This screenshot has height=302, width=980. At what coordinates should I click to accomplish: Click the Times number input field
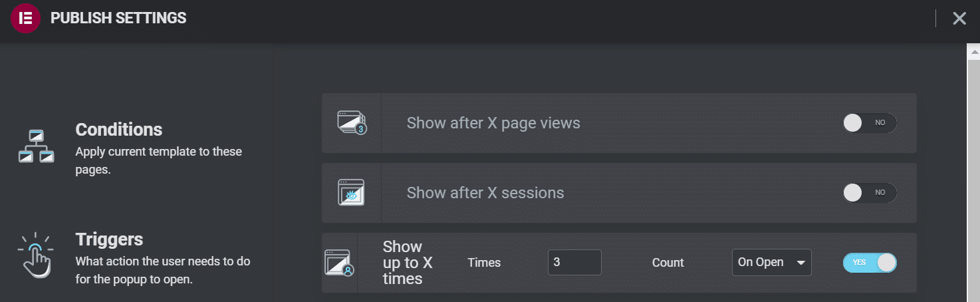(574, 263)
